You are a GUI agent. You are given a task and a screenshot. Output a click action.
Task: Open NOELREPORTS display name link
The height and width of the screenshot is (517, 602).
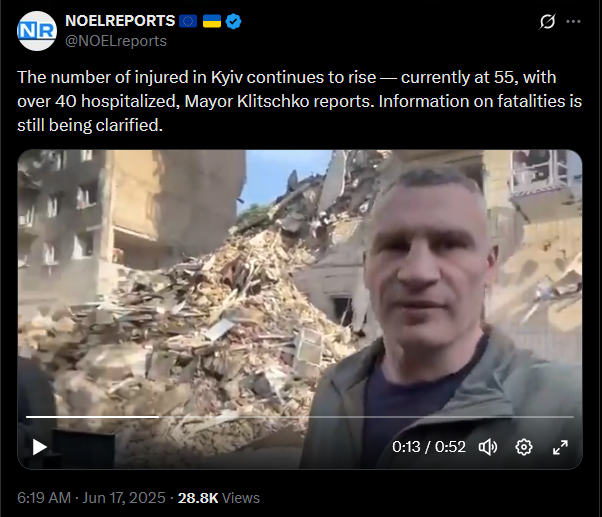click(x=120, y=21)
